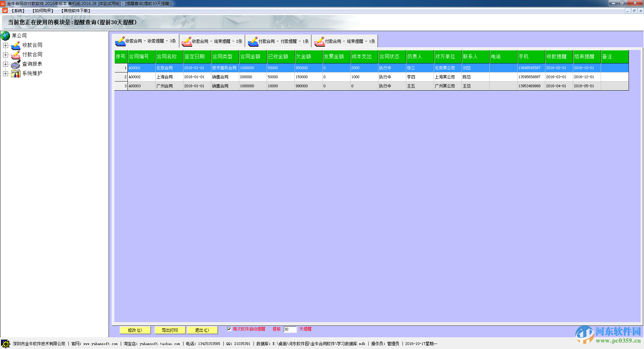644x349 pixels.
Task: Click the 2016-05-01 end reminder cell
Action: click(x=587, y=86)
